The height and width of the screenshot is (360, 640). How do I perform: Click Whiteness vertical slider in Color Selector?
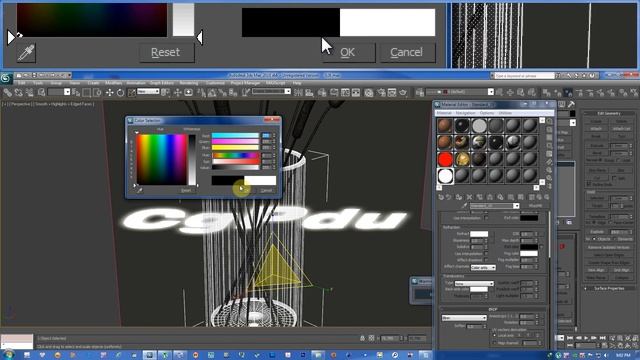[x=192, y=160]
